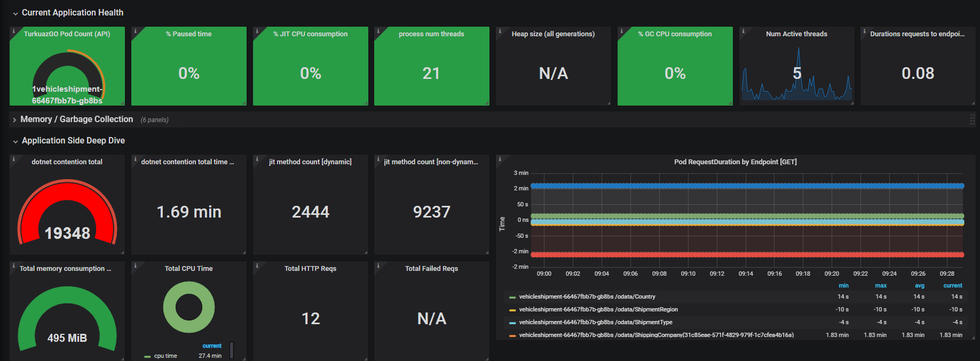Click the 495 MiB memory gauge value
Image resolution: width=980 pixels, height=361 pixels.
(x=67, y=338)
